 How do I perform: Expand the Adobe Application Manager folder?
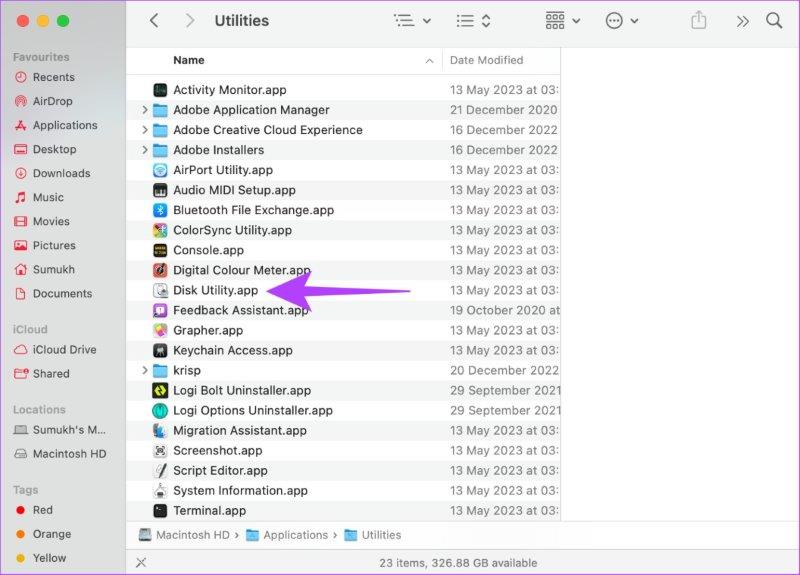click(145, 110)
